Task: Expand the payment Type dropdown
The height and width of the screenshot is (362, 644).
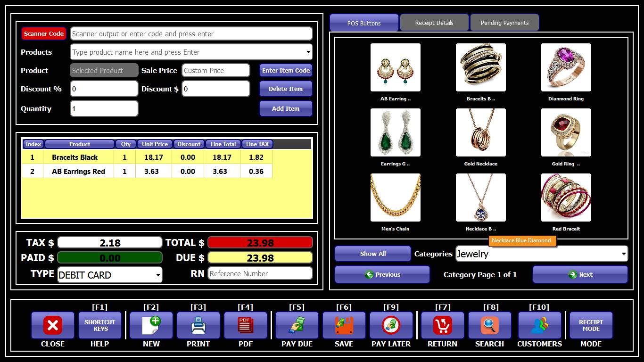Action: (x=157, y=275)
